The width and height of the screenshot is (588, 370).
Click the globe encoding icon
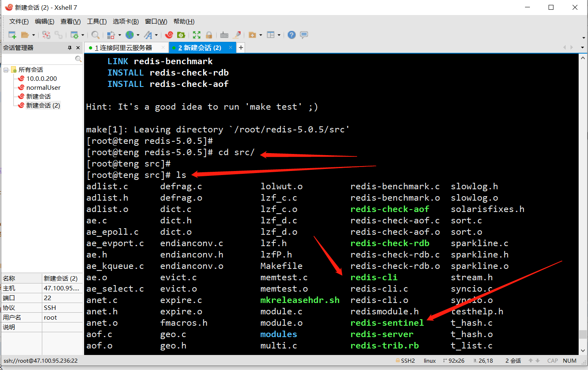[x=130, y=35]
